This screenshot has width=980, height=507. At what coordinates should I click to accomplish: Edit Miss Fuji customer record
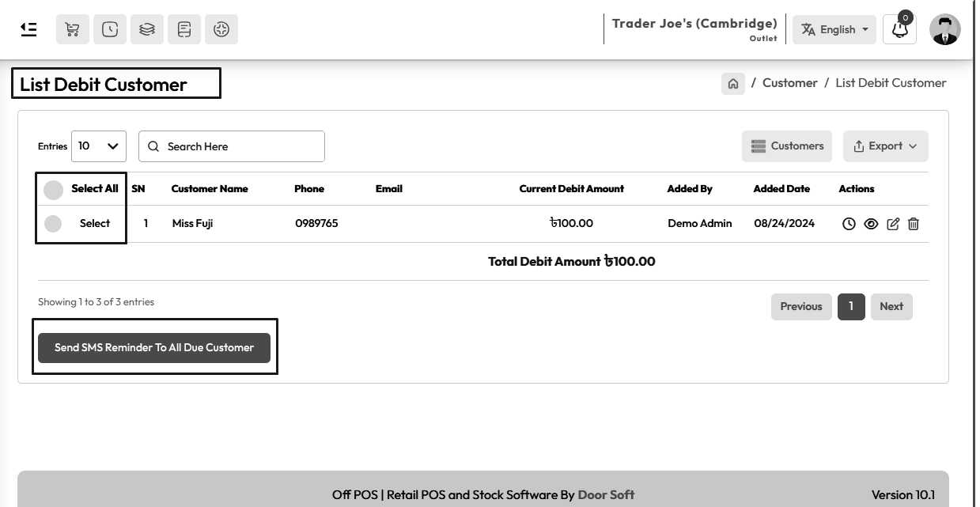pos(893,224)
